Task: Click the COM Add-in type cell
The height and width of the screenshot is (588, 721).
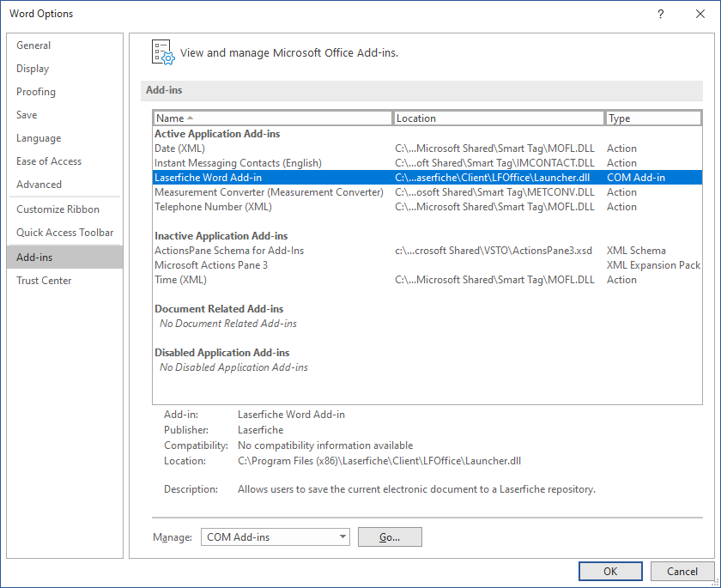Action: pos(636,178)
